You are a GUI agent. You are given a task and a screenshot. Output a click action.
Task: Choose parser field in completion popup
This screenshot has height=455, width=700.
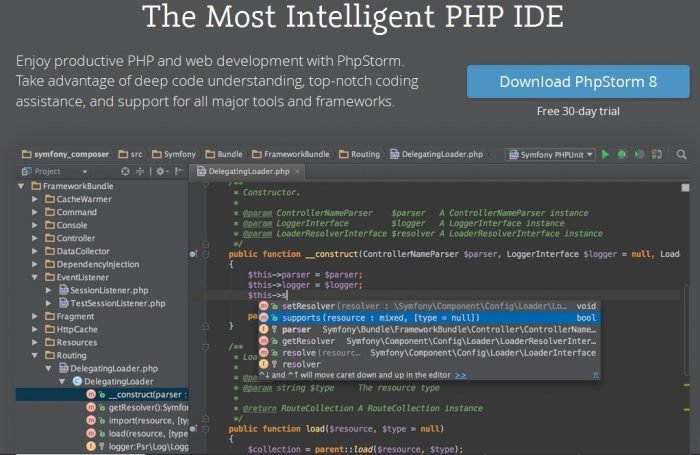click(429, 330)
